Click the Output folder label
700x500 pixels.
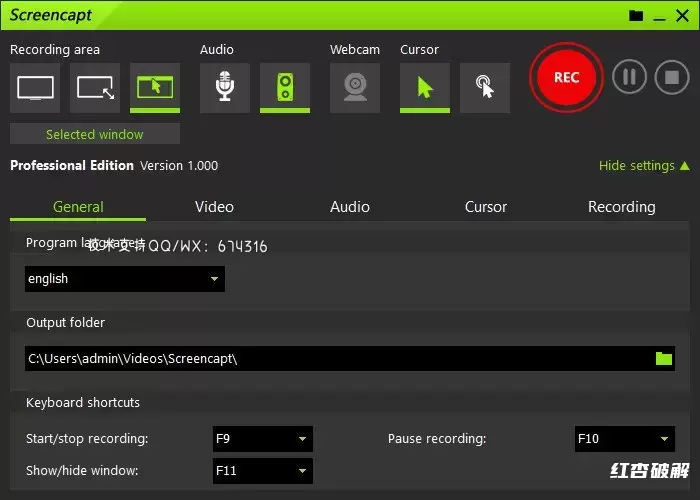66,323
